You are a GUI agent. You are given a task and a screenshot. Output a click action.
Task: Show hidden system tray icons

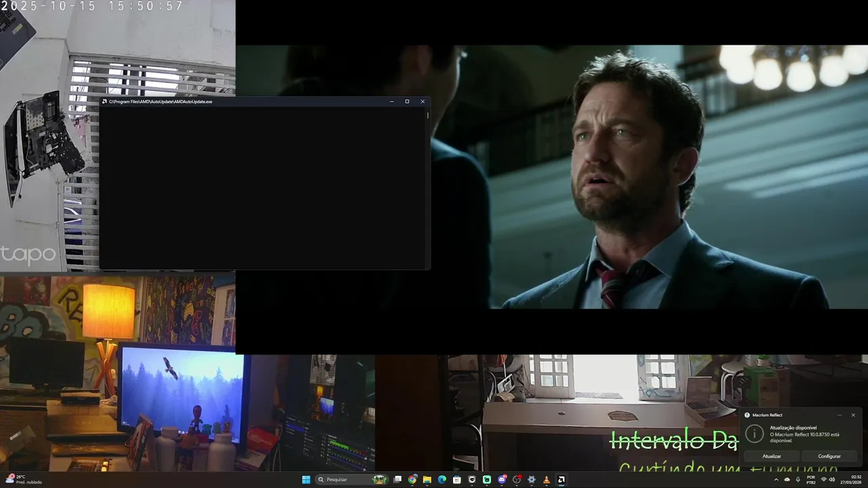776,480
